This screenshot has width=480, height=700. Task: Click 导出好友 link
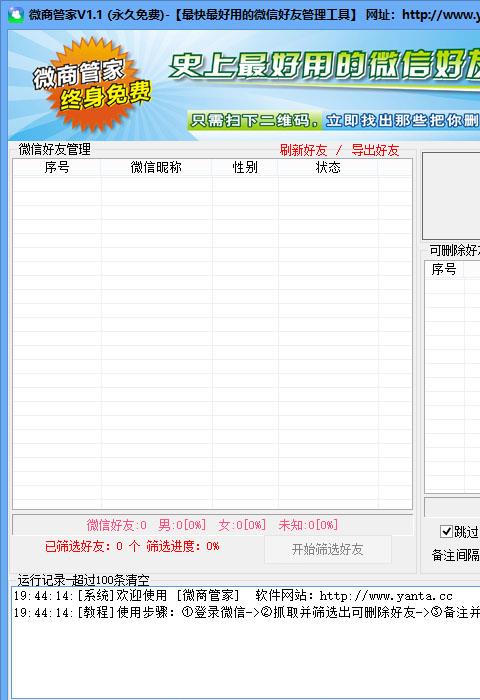[375, 150]
